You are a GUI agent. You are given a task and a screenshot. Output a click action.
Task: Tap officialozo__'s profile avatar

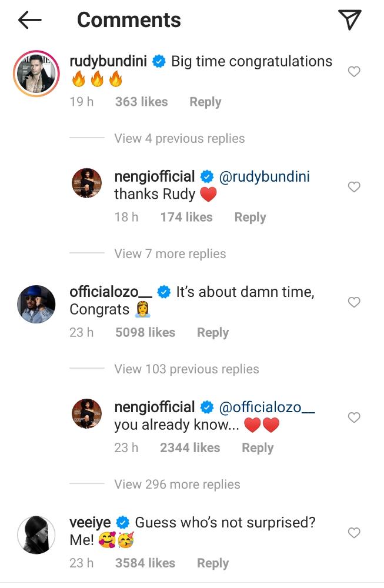point(36,304)
